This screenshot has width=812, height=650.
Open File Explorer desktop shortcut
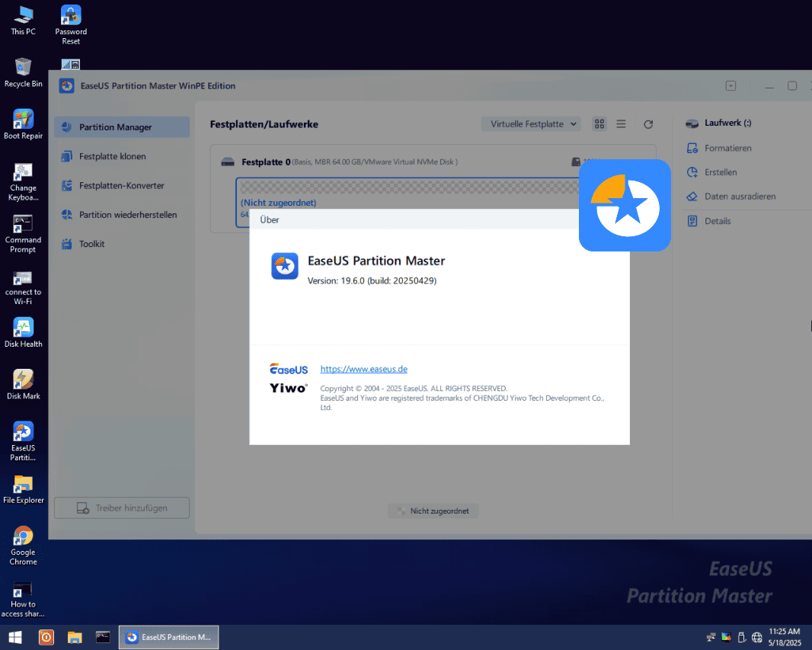(x=24, y=489)
